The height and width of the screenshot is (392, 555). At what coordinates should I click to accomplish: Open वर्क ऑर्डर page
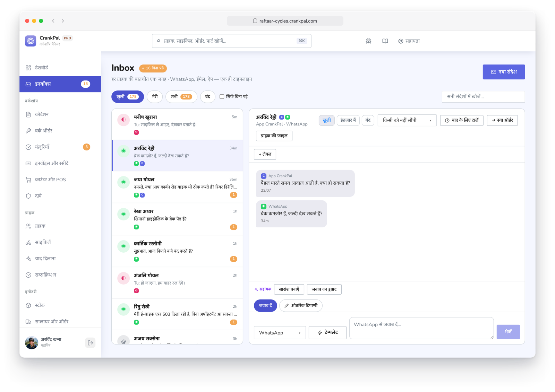coord(60,131)
